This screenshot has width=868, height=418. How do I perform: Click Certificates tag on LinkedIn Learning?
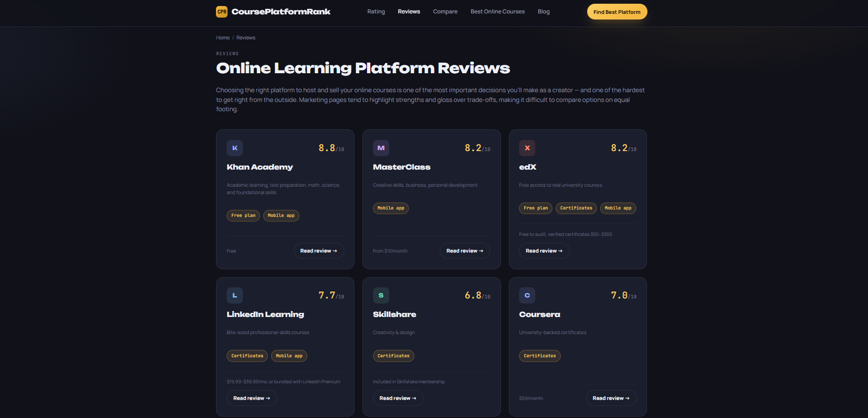click(x=247, y=356)
